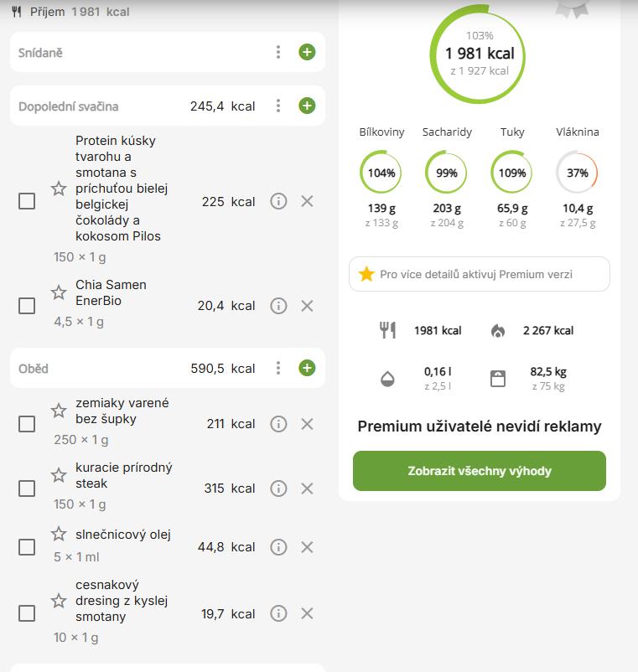Click the 1 981 kcal calorie ring
Screen dimensions: 638x672
pos(479,54)
